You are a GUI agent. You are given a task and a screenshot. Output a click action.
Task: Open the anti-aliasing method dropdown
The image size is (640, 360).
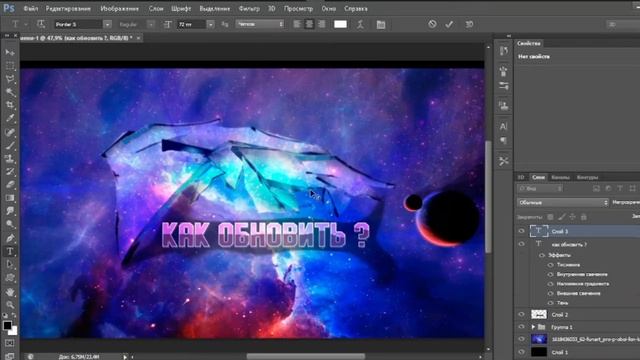pyautogui.click(x=260, y=24)
